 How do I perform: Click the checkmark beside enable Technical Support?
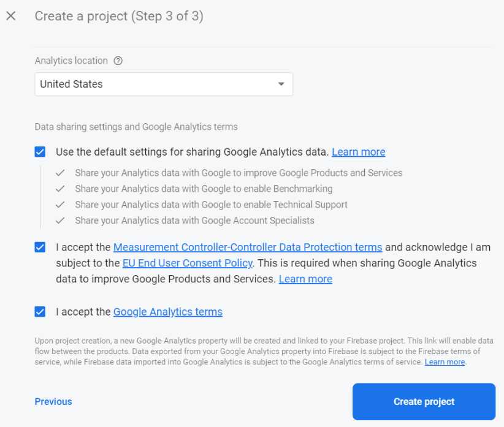60,205
